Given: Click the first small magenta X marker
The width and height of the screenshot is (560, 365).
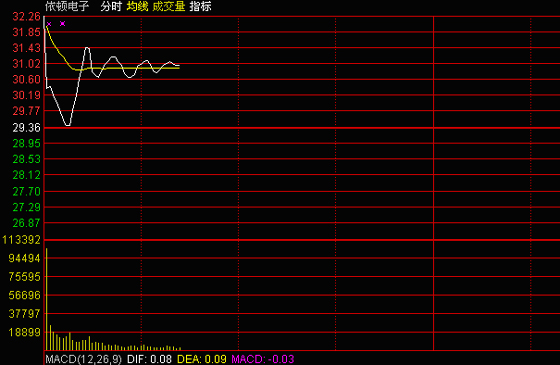Looking at the screenshot, I should click(x=49, y=24).
